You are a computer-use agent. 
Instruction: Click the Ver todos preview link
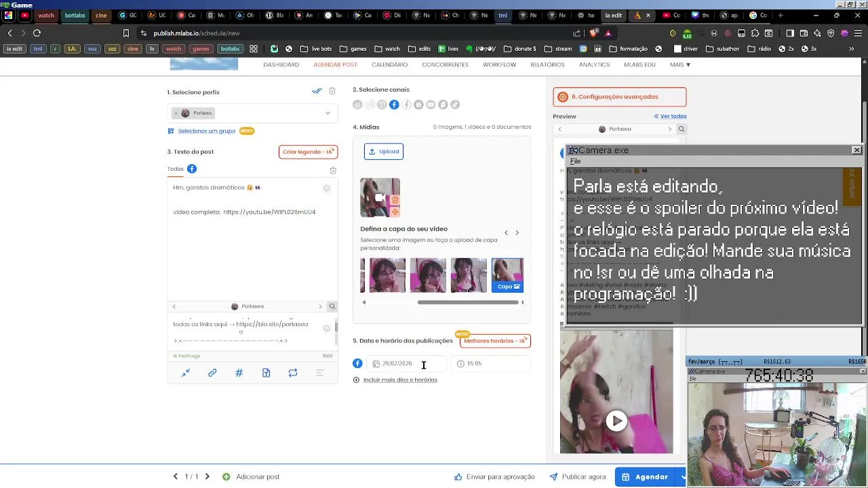[670, 117]
